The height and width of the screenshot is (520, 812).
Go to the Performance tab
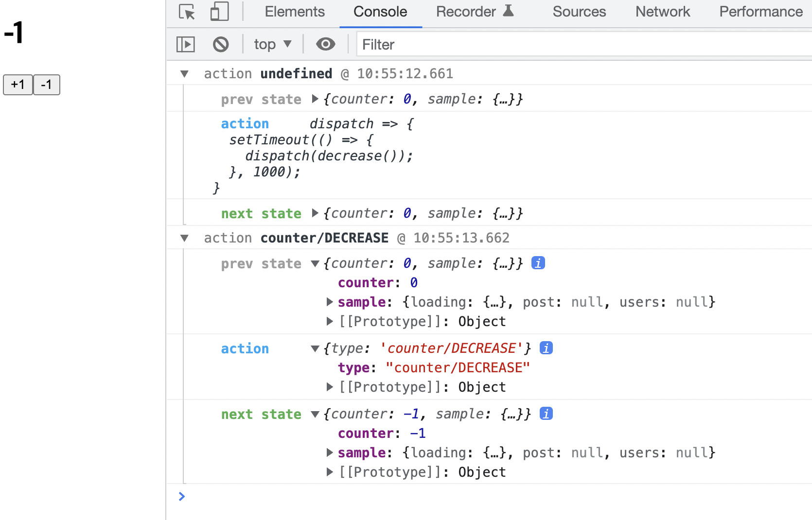coord(761,12)
